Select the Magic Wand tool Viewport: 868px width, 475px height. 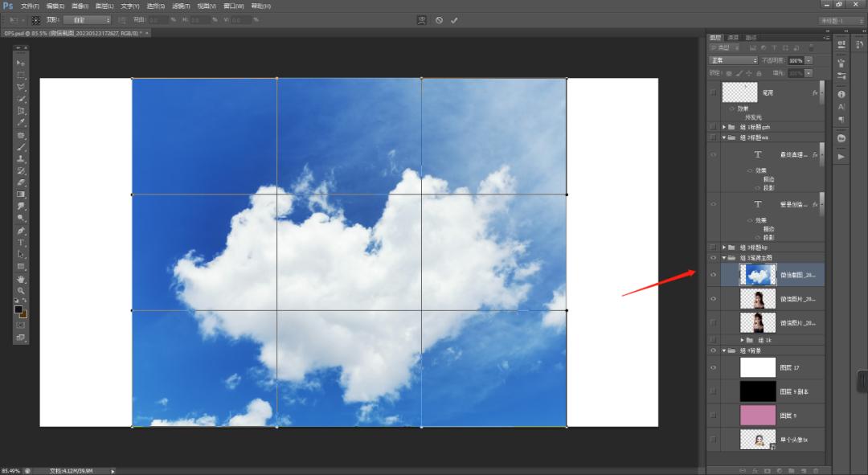coord(21,99)
